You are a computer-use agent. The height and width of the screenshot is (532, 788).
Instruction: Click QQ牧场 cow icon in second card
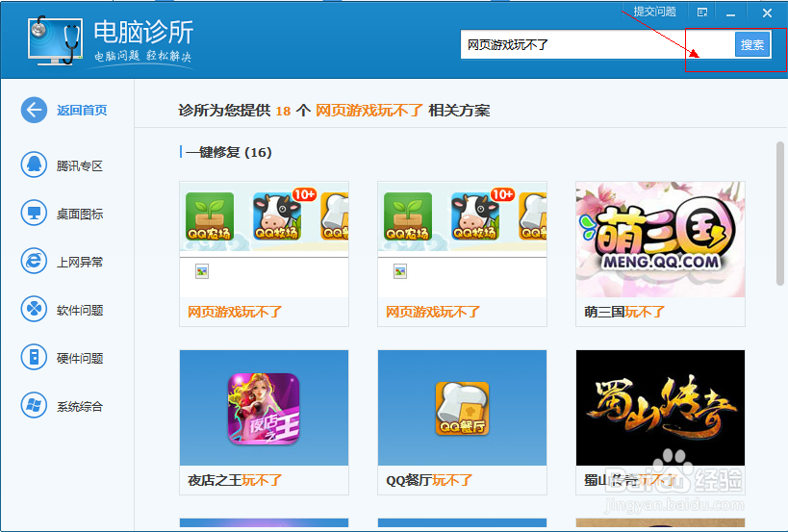pyautogui.click(x=475, y=216)
